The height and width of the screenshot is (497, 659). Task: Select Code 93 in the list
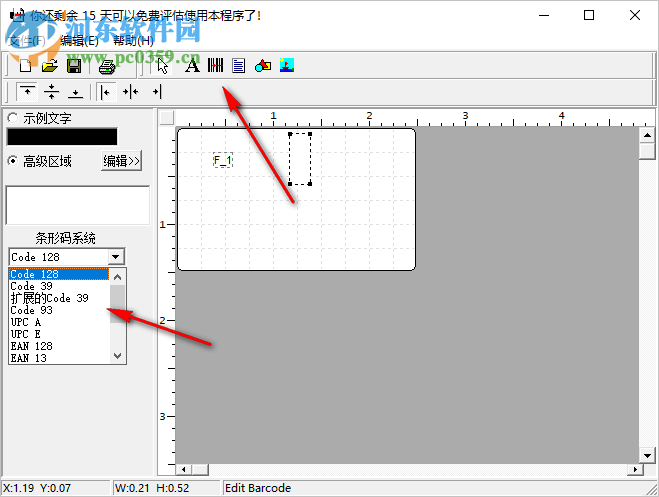pyautogui.click(x=59, y=310)
